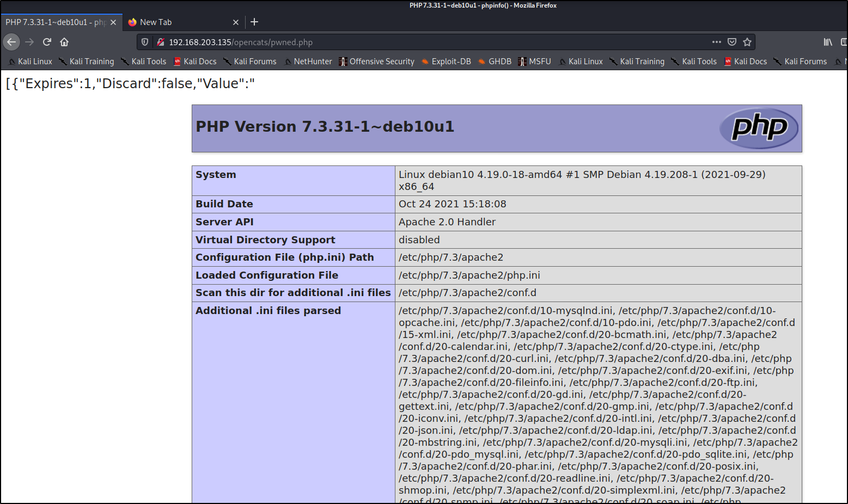Click Configuration File path /etc/php/7.3/apache2
The height and width of the screenshot is (504, 848).
point(451,257)
